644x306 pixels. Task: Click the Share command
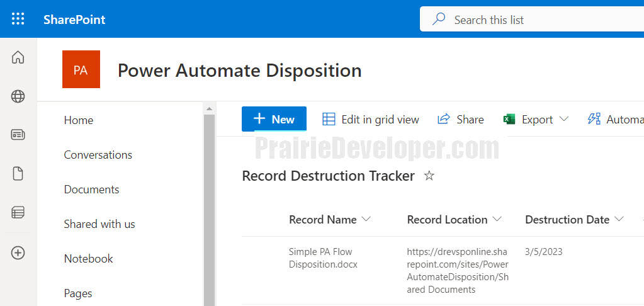(460, 120)
